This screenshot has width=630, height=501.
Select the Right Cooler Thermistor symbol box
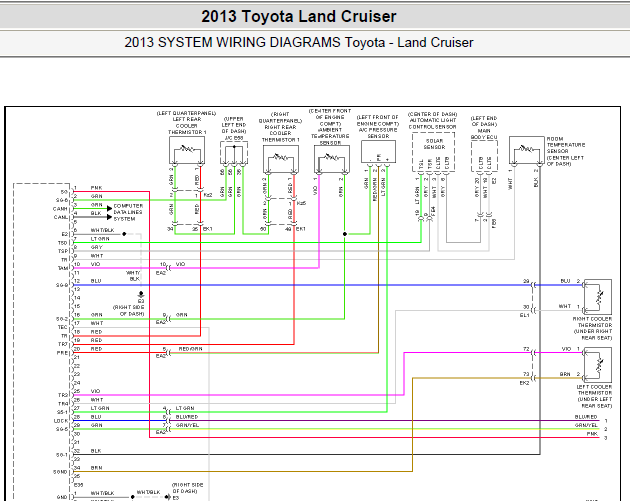click(x=598, y=297)
